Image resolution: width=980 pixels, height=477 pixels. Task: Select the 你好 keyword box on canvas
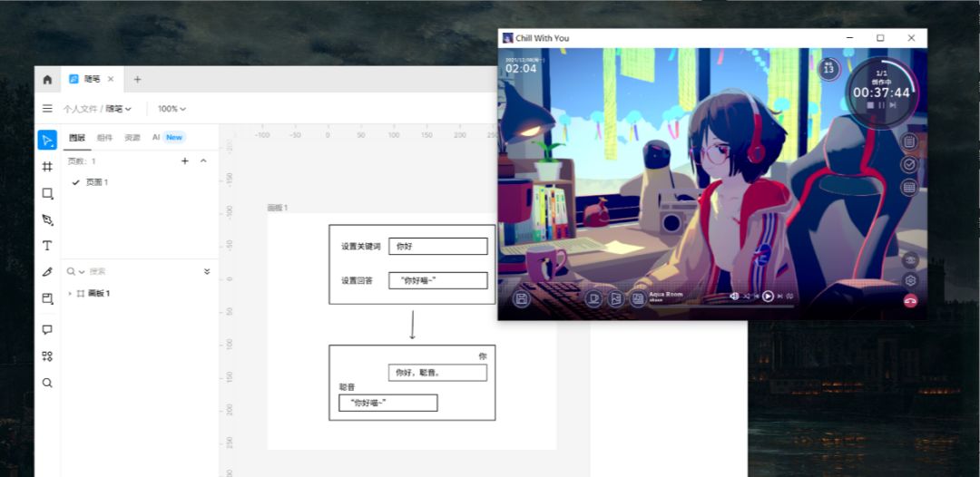[x=438, y=246]
